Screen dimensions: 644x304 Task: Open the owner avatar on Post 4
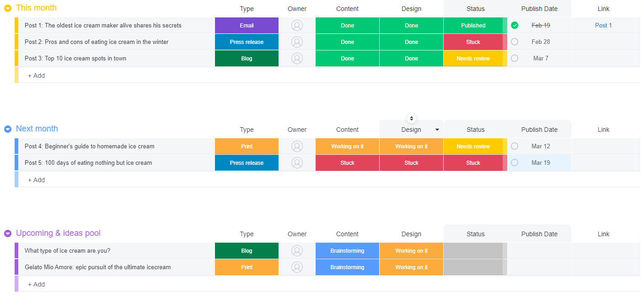[297, 146]
